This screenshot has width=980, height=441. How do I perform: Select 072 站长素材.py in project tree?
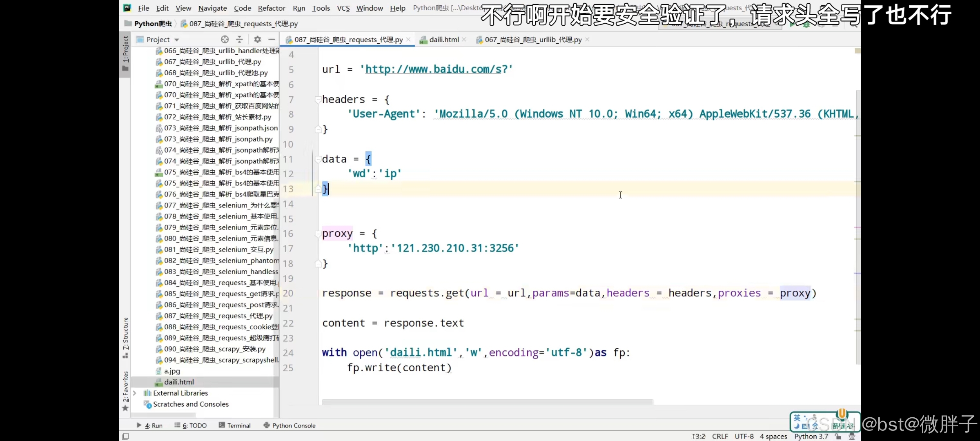[x=213, y=117]
